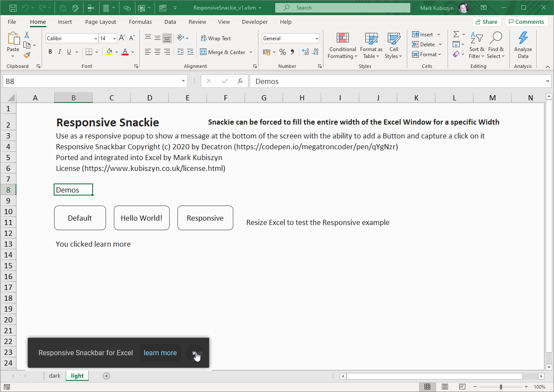
Task: Switch to the dark sheet tab
Action: tap(55, 376)
